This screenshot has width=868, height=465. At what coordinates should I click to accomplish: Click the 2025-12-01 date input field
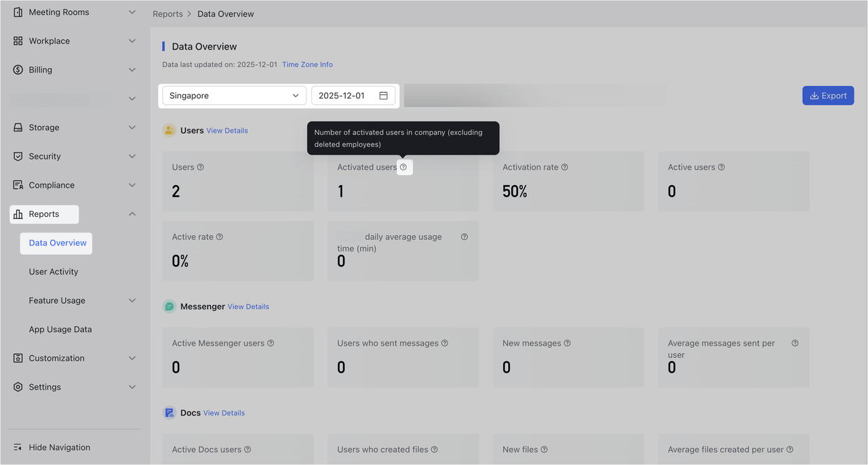click(353, 96)
